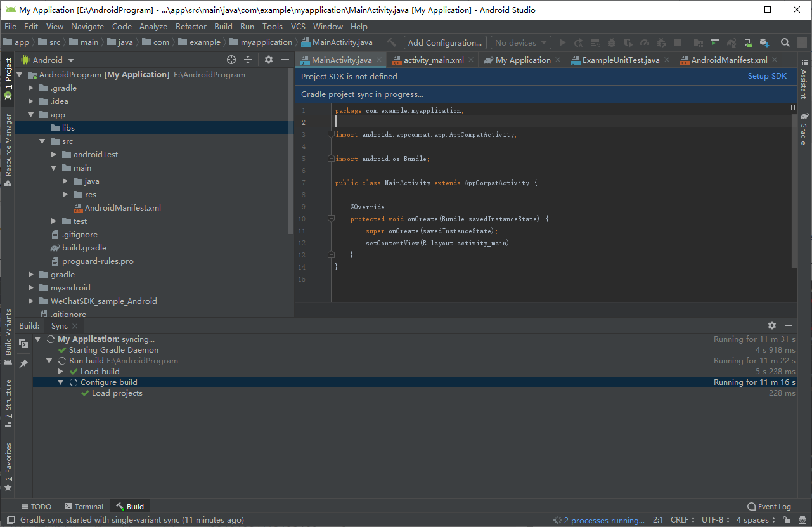This screenshot has height=527, width=812.
Task: Click the Apply Changes and Restart Activity icon
Action: pyautogui.click(x=579, y=42)
